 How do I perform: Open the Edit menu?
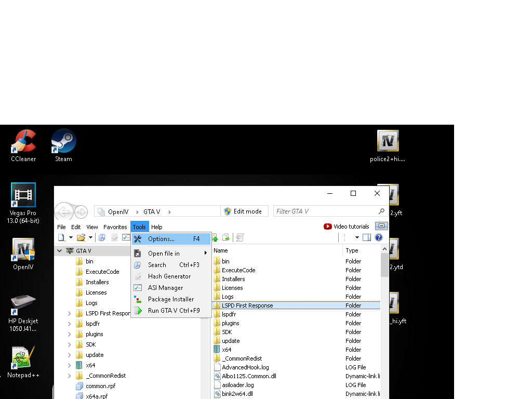pyautogui.click(x=76, y=227)
